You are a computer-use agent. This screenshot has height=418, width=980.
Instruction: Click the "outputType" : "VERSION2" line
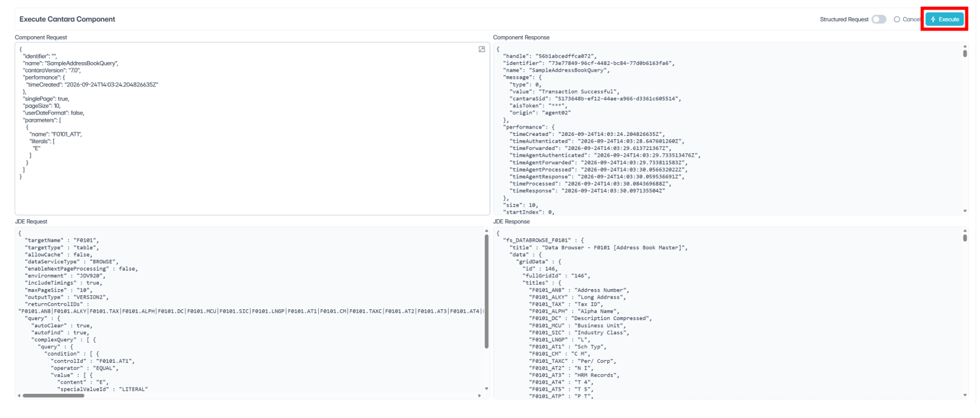pos(67,297)
